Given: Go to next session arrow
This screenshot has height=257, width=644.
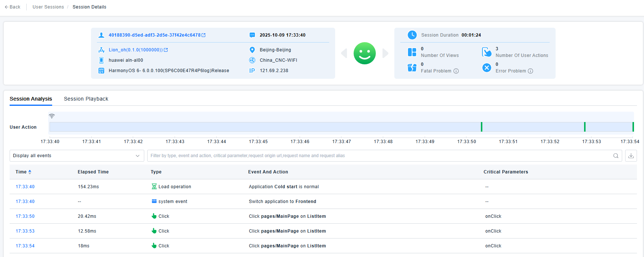Looking at the screenshot, I should (385, 53).
